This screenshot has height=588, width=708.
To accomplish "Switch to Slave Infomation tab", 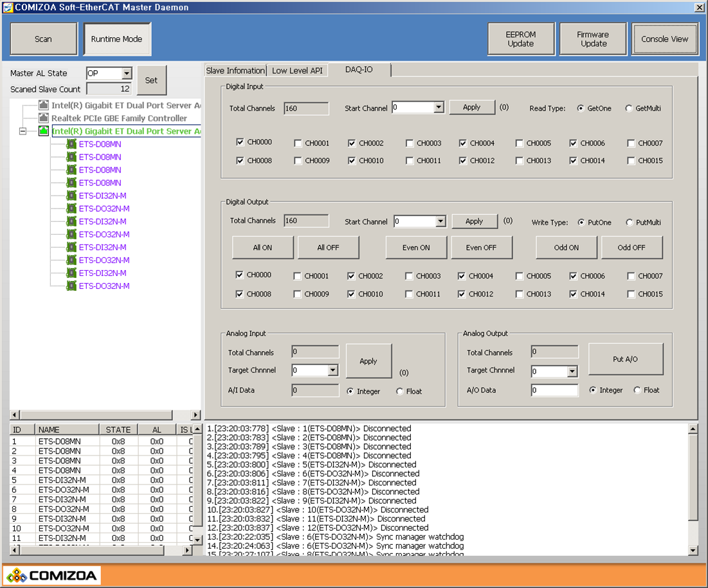I will (x=235, y=71).
